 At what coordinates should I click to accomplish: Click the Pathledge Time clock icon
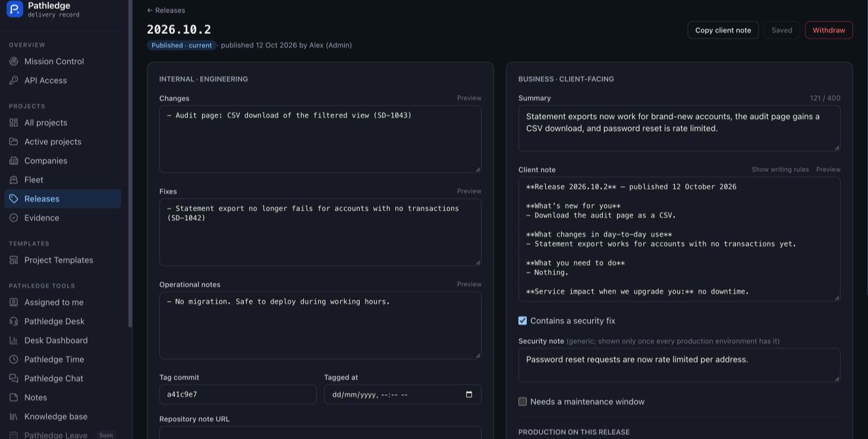point(14,359)
